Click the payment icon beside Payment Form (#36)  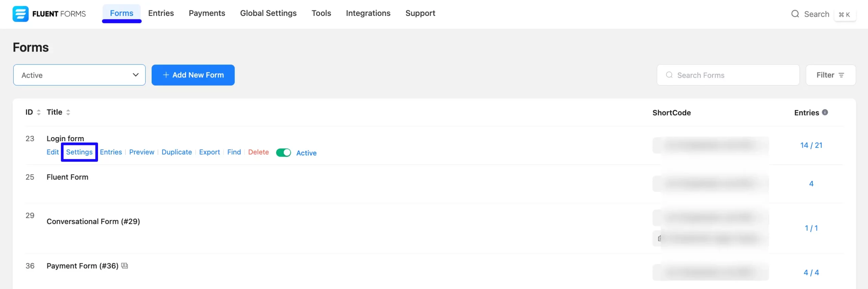click(124, 266)
